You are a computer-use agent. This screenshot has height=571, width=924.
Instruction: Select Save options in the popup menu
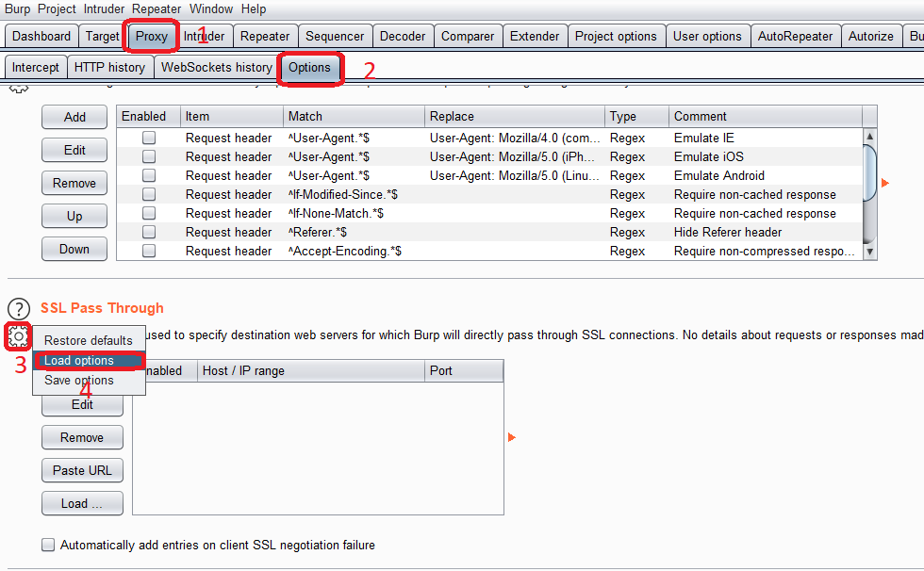(79, 381)
